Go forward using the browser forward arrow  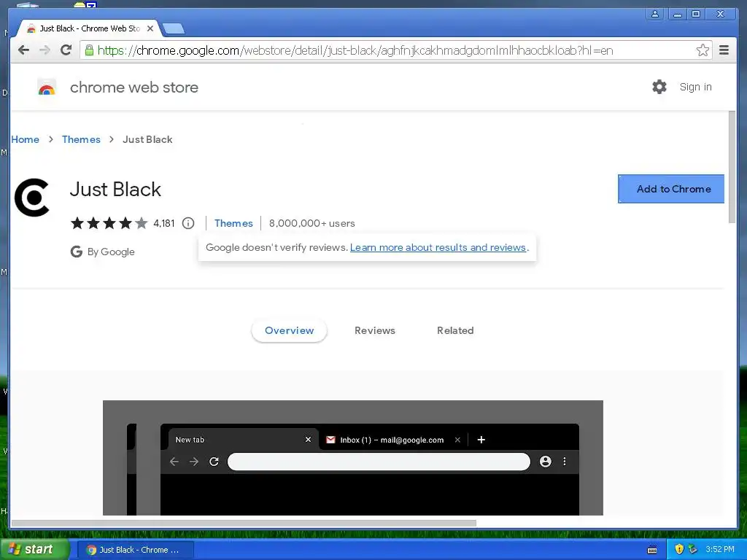44,50
